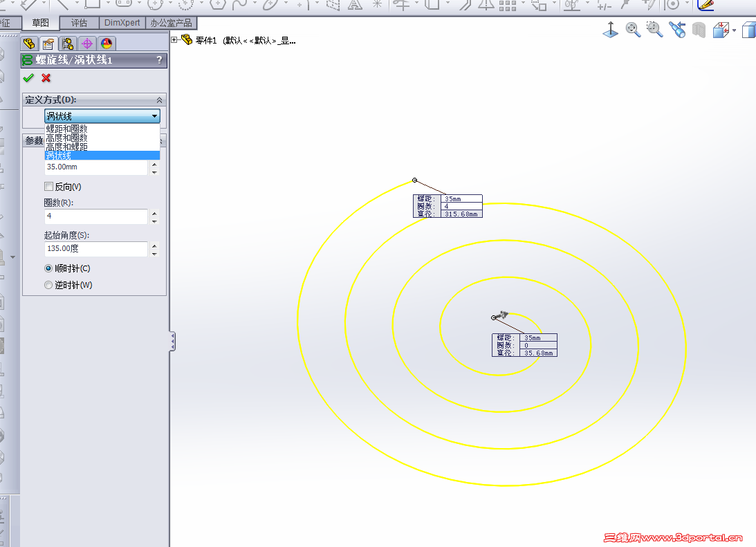756x547 pixels.
Task: Decrease the pitch 35.00mm spinner down
Action: [x=154, y=171]
